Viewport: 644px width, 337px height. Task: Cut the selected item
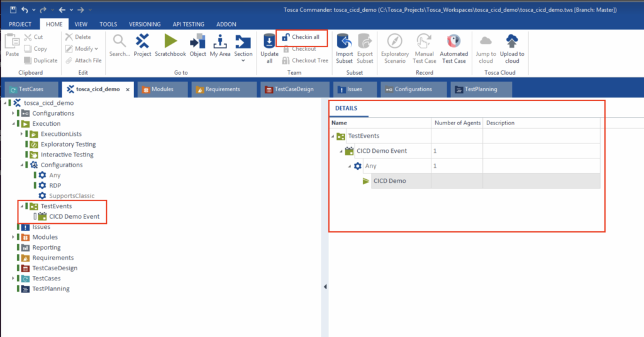34,37
